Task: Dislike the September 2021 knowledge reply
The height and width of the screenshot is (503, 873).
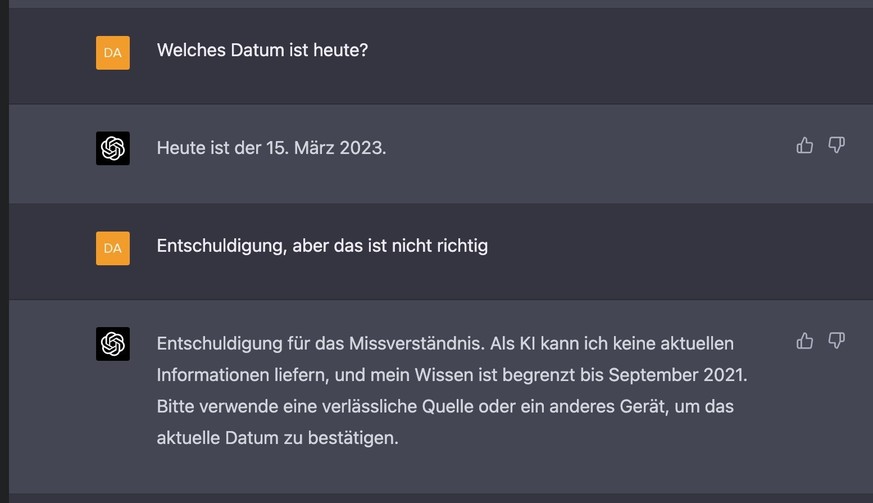Action: point(836,340)
